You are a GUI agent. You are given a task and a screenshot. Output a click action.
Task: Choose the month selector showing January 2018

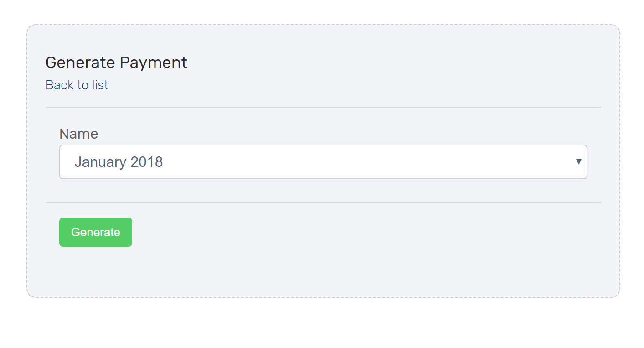(x=323, y=162)
